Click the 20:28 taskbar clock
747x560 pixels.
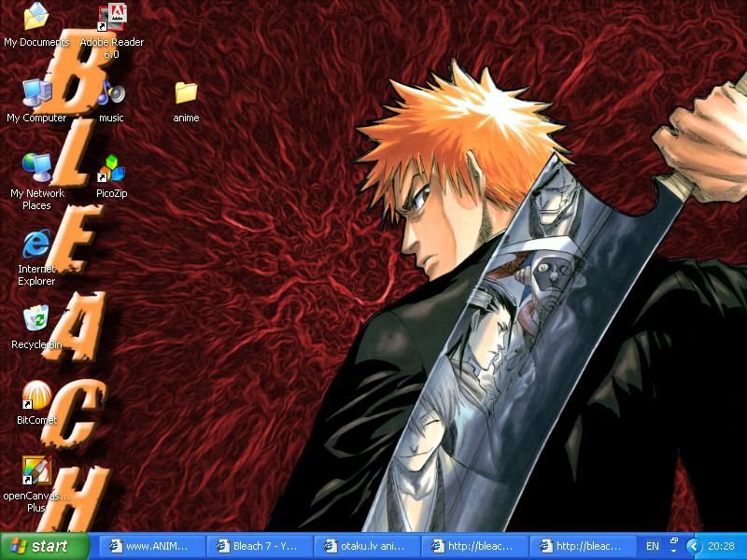point(721,546)
